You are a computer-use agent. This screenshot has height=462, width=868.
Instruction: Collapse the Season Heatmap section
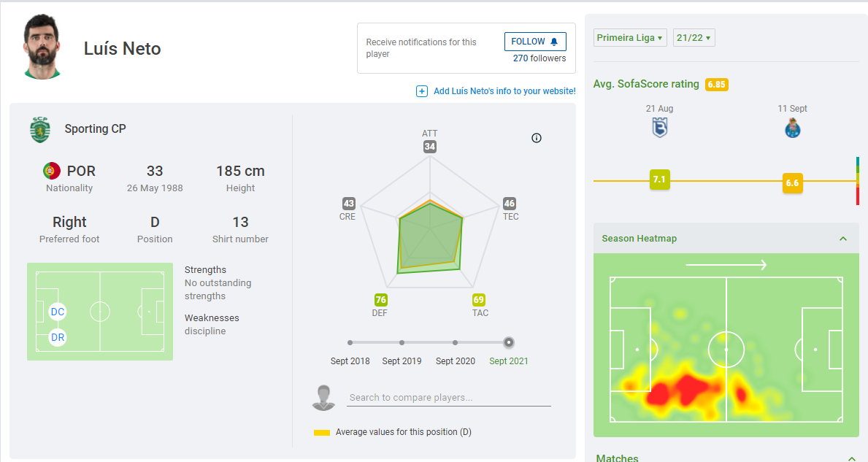pyautogui.click(x=843, y=239)
